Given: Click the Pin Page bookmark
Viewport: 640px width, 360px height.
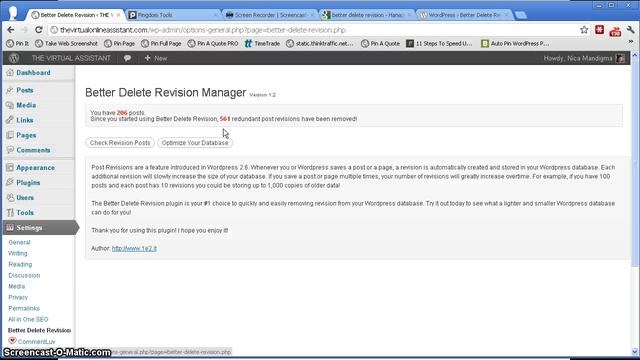Looking at the screenshot, I should [119, 43].
